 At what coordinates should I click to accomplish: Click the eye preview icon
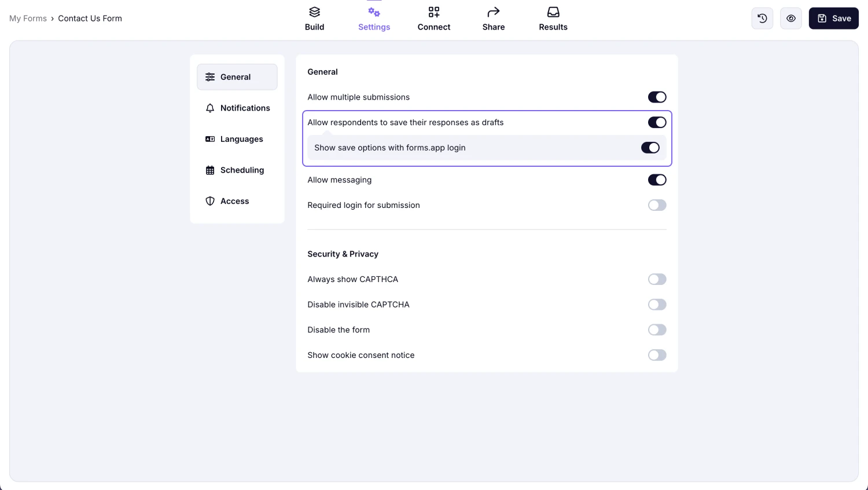click(x=790, y=18)
